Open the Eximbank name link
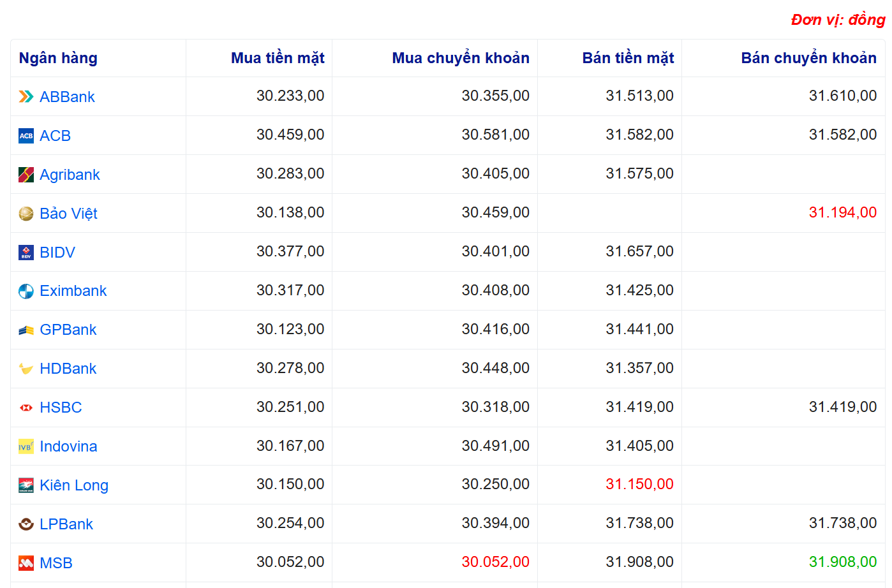 click(73, 291)
